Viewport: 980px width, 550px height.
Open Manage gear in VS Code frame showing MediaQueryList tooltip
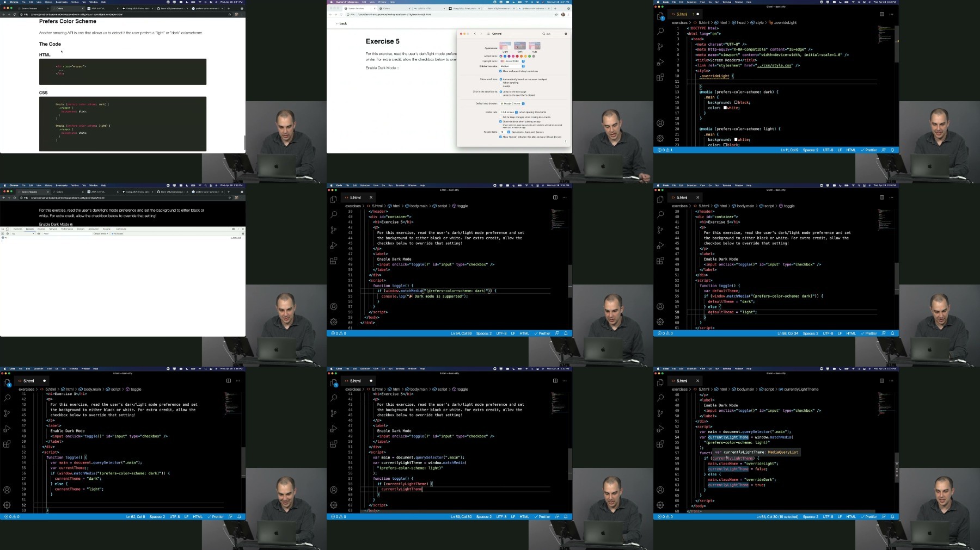pos(660,505)
